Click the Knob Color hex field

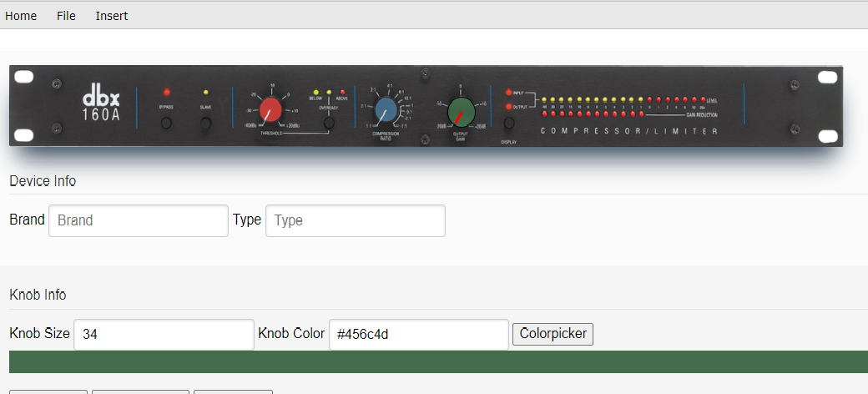pyautogui.click(x=418, y=334)
